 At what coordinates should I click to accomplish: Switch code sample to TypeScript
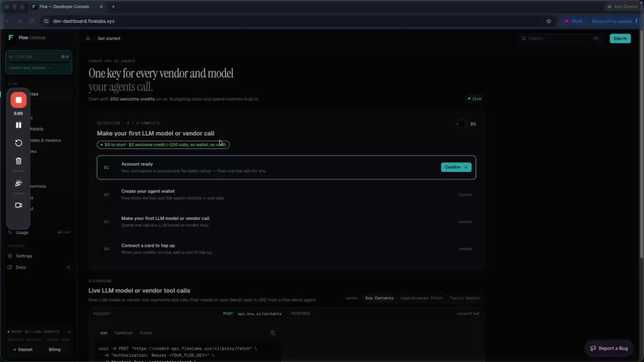point(123,333)
